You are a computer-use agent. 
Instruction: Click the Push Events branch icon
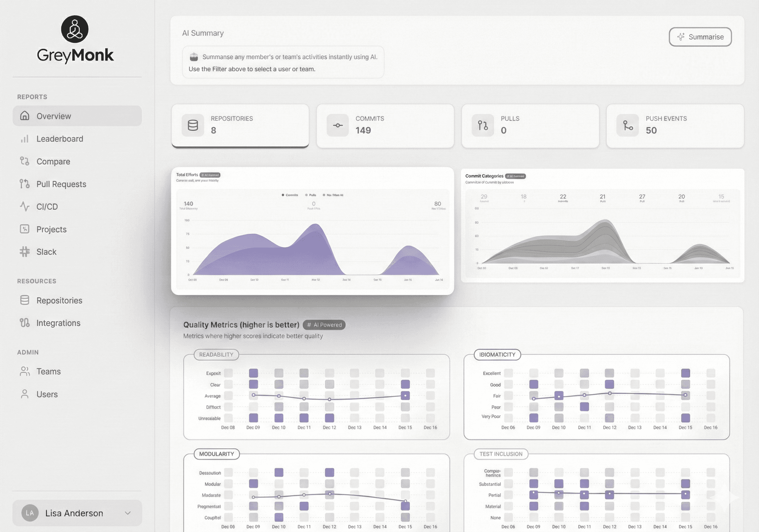tap(627, 125)
